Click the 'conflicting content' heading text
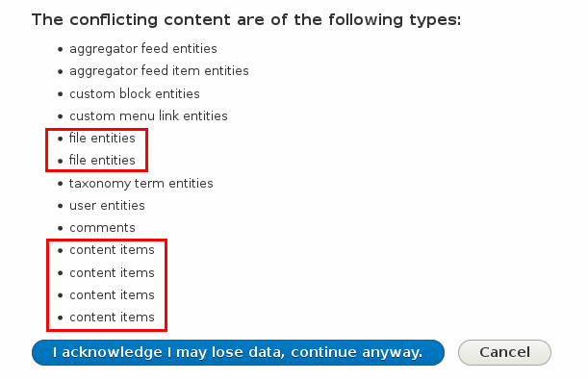588x381 pixels. tap(150, 20)
